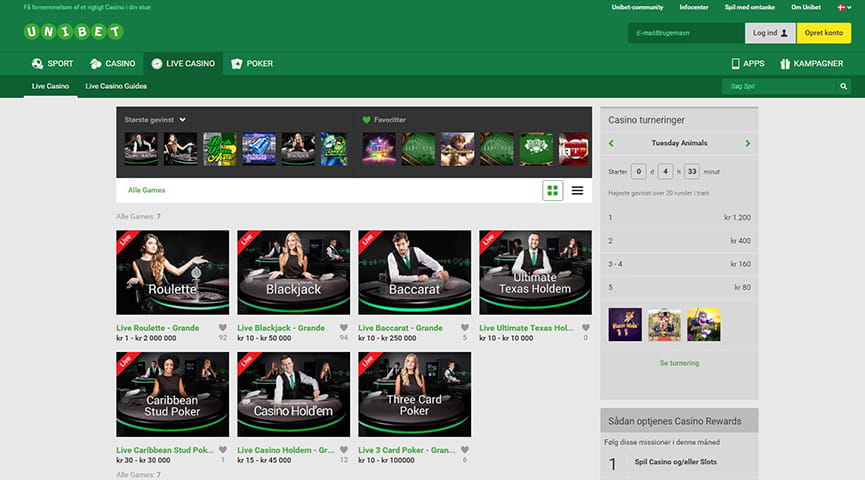Open Caribbean Stud Poker thumbnail

coord(172,394)
